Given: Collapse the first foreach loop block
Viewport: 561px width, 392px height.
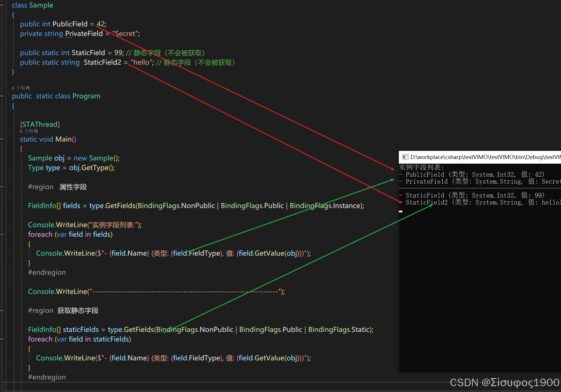Looking at the screenshot, I should click(2, 234).
